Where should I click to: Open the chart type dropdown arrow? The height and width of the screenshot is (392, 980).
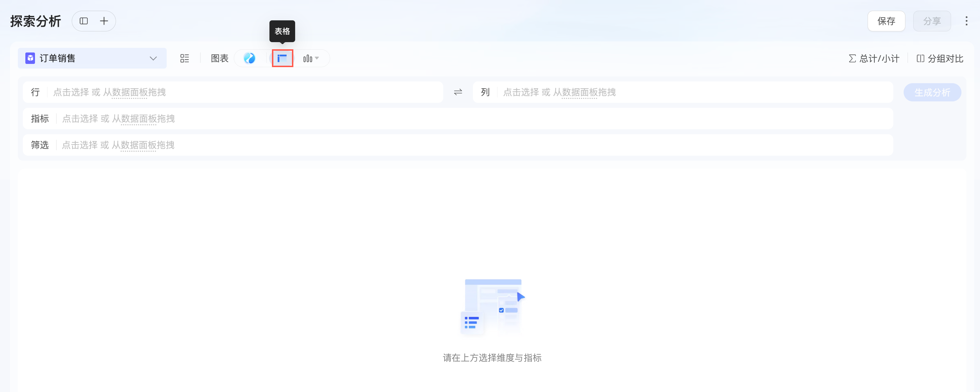click(x=317, y=58)
